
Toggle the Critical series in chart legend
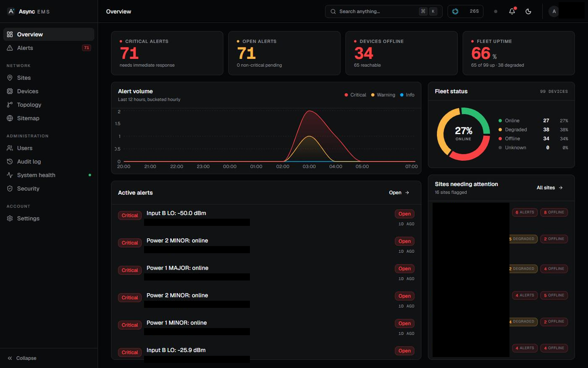[x=355, y=95]
